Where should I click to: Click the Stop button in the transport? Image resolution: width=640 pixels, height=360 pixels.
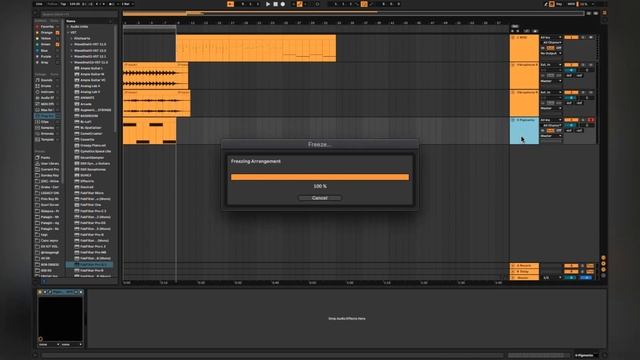coord(276,4)
